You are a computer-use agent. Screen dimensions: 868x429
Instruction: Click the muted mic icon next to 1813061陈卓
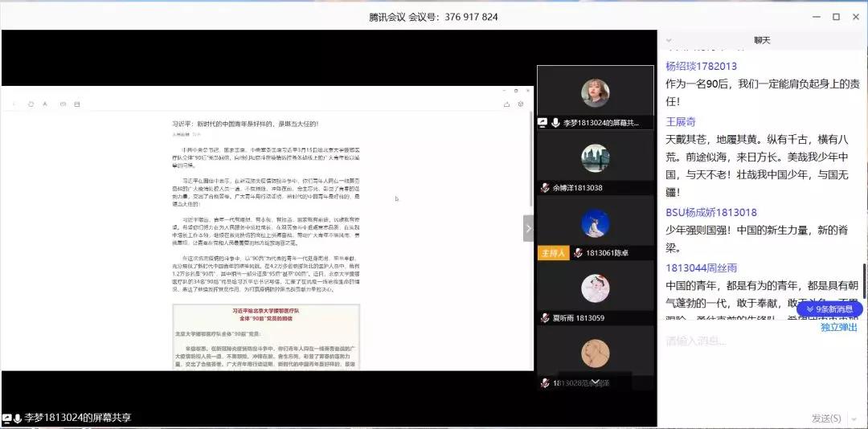click(577, 253)
